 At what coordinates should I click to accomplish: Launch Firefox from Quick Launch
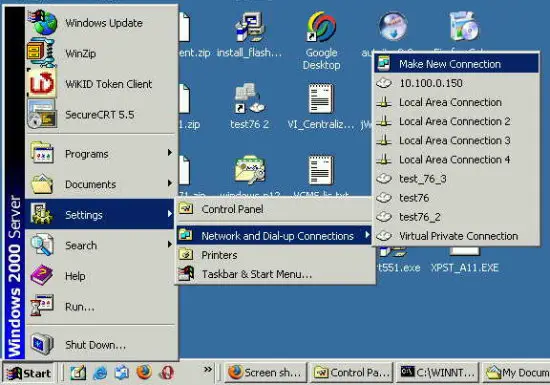pos(144,372)
